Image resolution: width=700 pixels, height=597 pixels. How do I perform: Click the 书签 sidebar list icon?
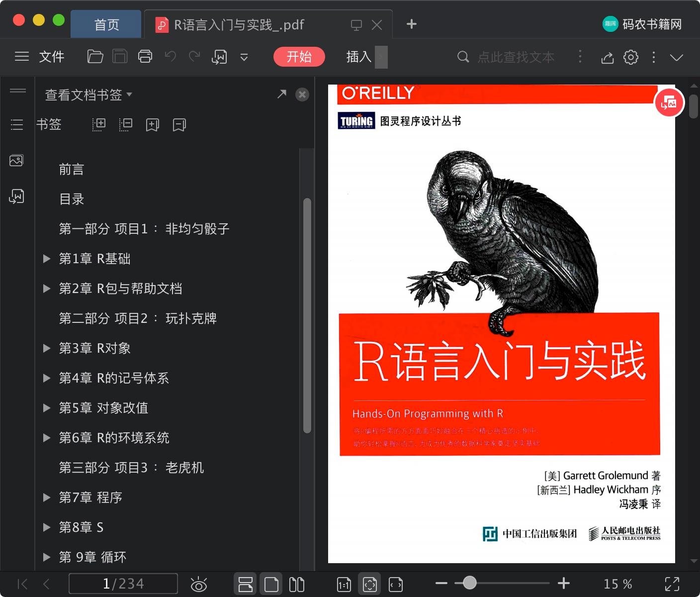[17, 124]
